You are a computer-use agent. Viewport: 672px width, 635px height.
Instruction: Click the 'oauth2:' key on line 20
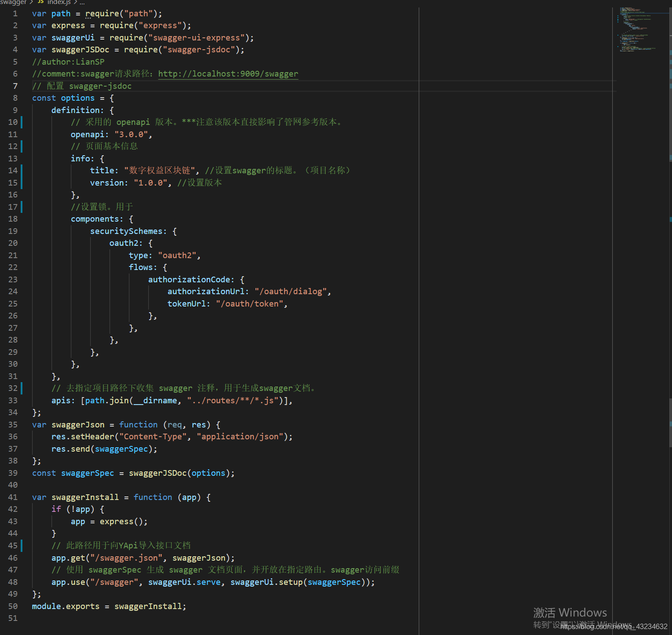pyautogui.click(x=126, y=243)
